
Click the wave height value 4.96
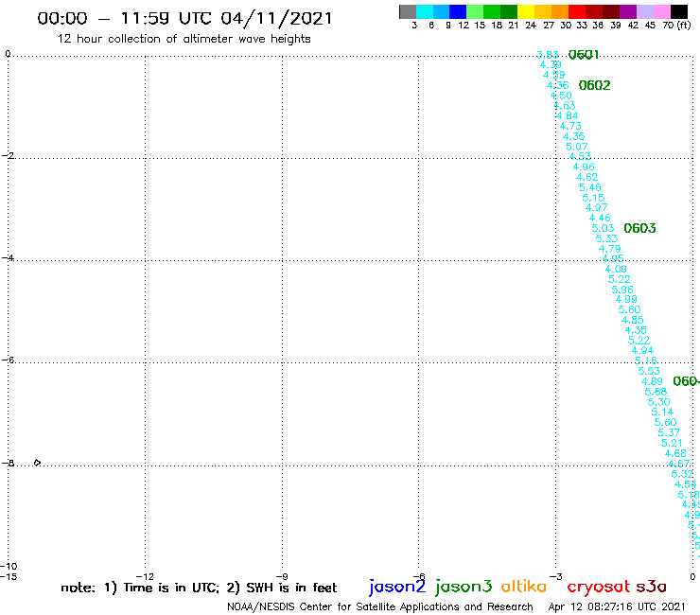click(584, 167)
